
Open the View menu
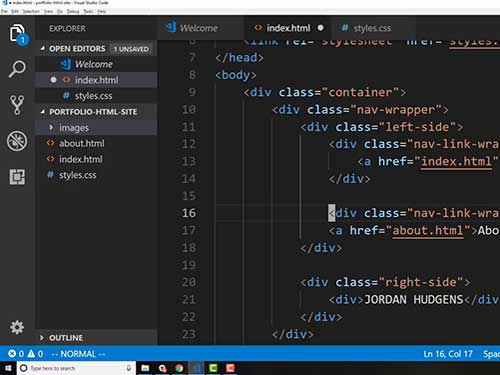(x=49, y=11)
